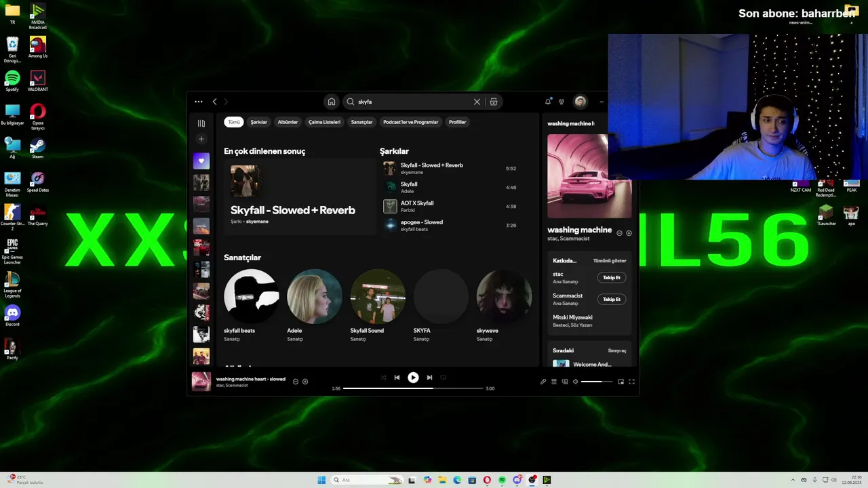Open notifications bell in Spotify

click(548, 102)
